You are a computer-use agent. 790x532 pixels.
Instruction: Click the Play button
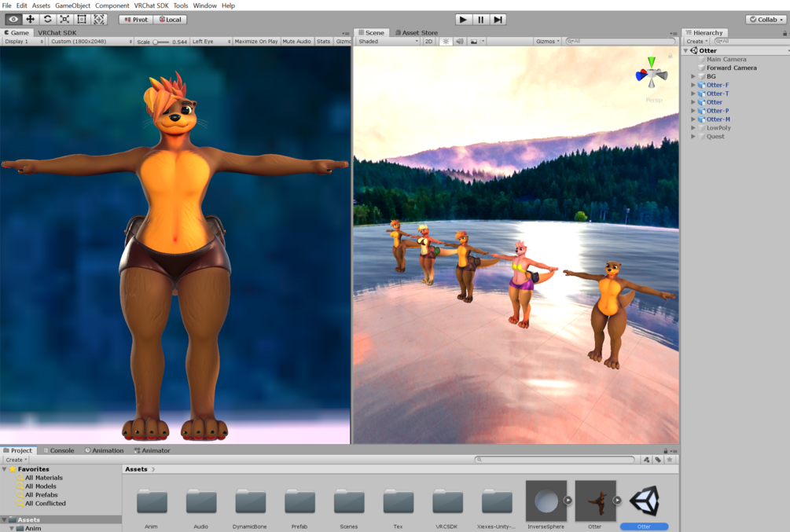tap(464, 20)
